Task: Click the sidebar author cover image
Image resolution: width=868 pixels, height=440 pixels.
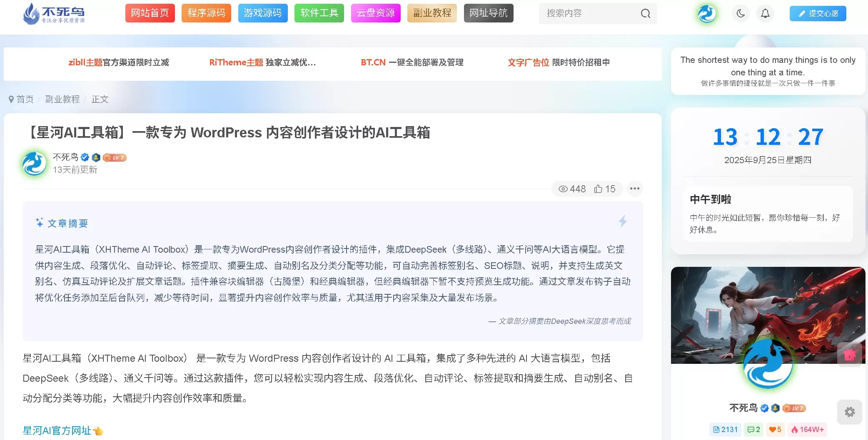Action: pyautogui.click(x=768, y=315)
